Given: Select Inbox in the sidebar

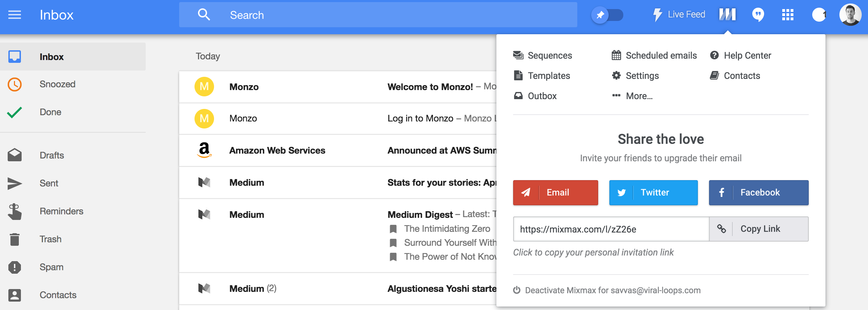Looking at the screenshot, I should tap(73, 57).
